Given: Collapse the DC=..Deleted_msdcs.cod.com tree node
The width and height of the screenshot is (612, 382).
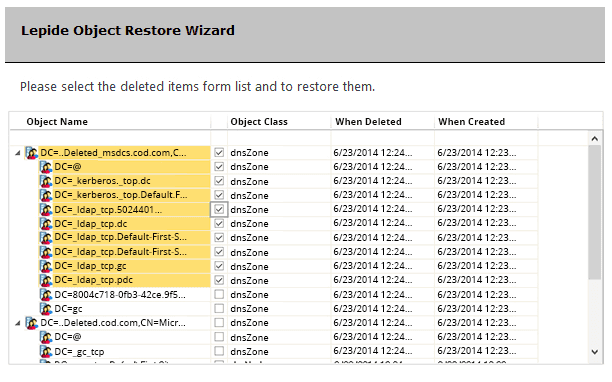Looking at the screenshot, I should [18, 153].
